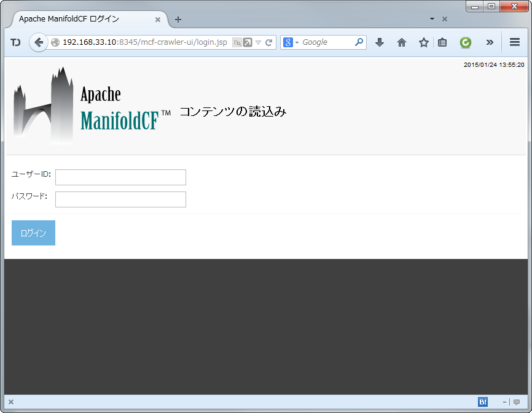
Task: Click the Hatena B! status bar icon
Action: [482, 402]
